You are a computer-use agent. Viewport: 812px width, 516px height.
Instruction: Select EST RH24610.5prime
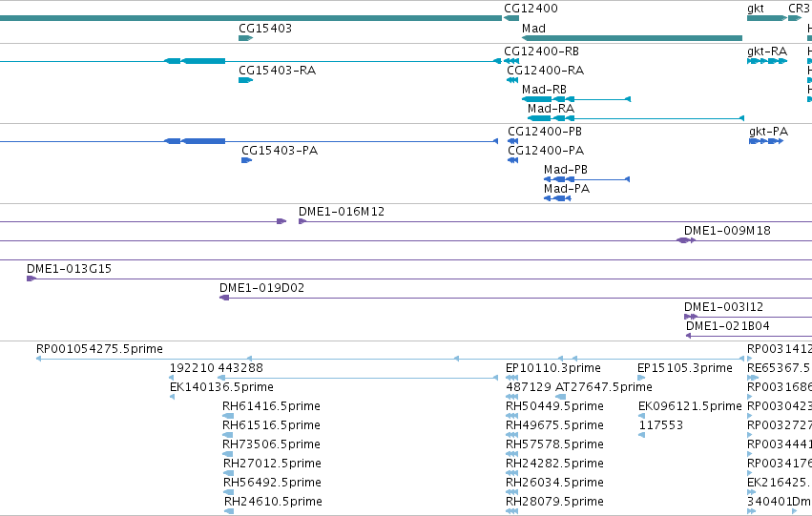click(x=274, y=502)
